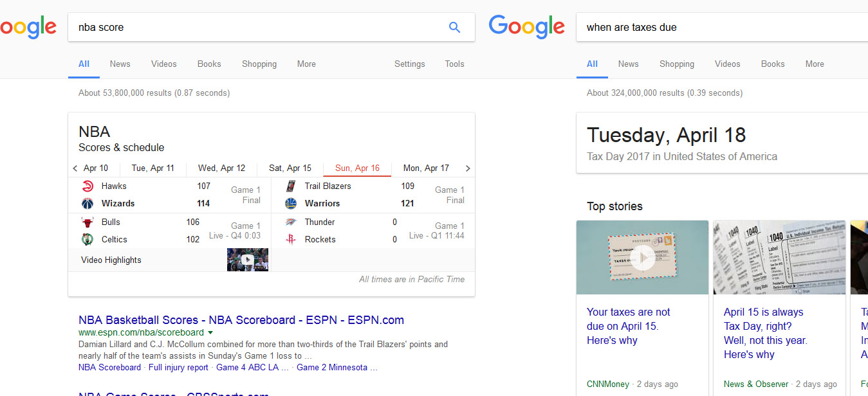Viewport: 868px width, 396px height.
Task: Select the Mon, Apr 17 date tab
Action: pos(426,168)
